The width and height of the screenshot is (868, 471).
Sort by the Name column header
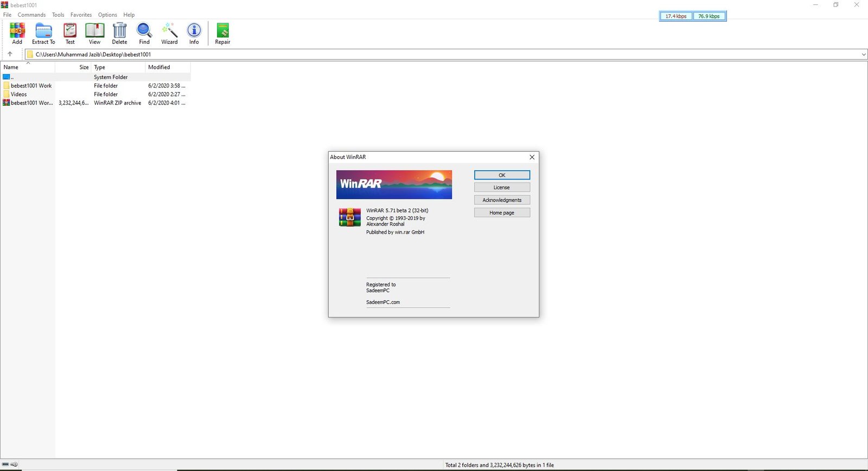28,67
